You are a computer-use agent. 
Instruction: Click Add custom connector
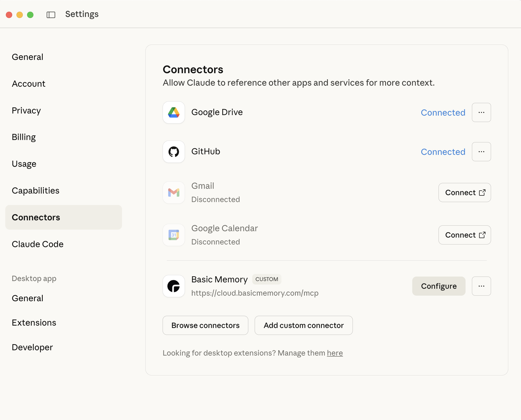click(x=303, y=325)
